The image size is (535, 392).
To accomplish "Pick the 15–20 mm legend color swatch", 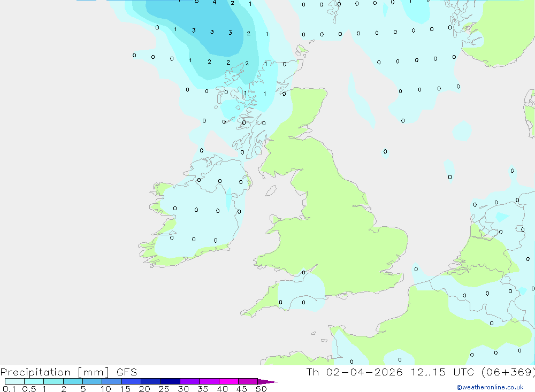I will (x=132, y=381).
